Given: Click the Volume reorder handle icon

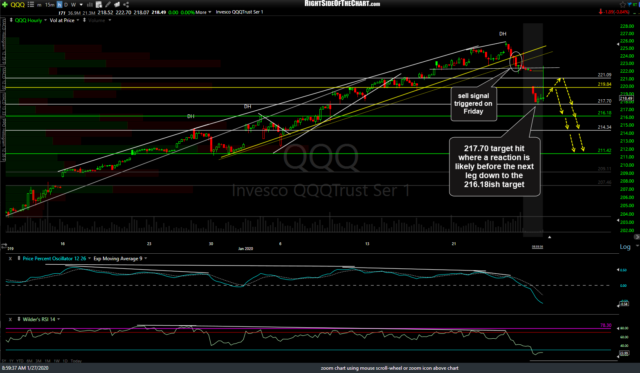Looking at the screenshot, I should tap(84, 20).
